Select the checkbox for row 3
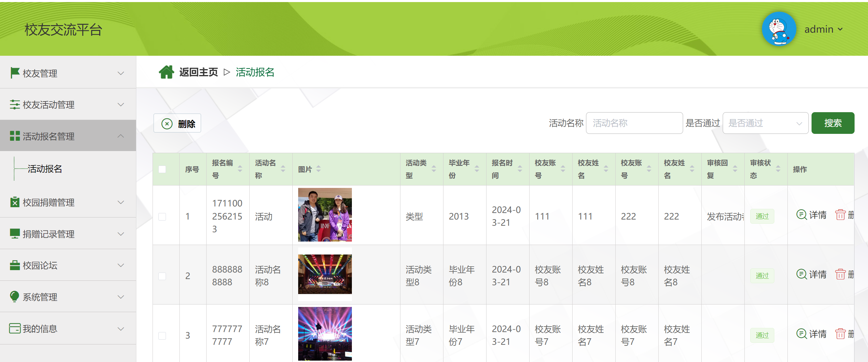This screenshot has width=868, height=362. point(162,336)
